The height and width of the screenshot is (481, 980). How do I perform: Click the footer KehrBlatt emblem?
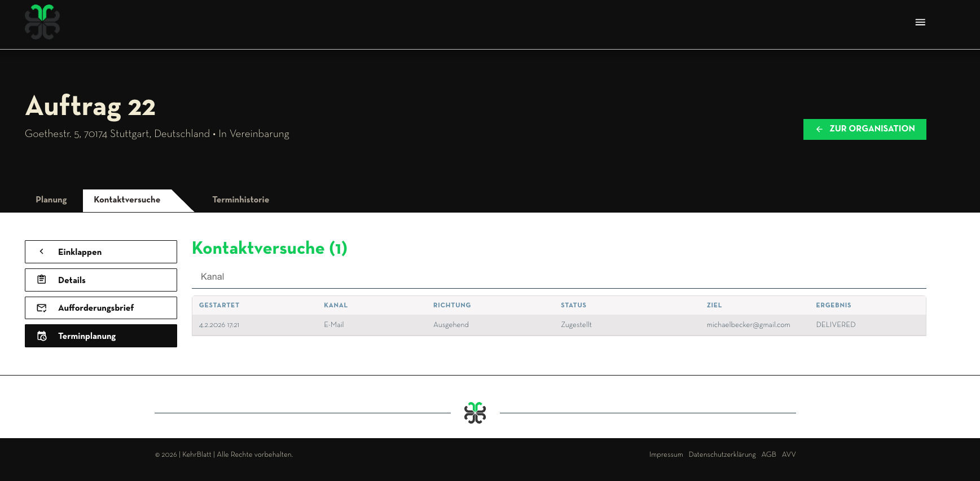pyautogui.click(x=475, y=413)
